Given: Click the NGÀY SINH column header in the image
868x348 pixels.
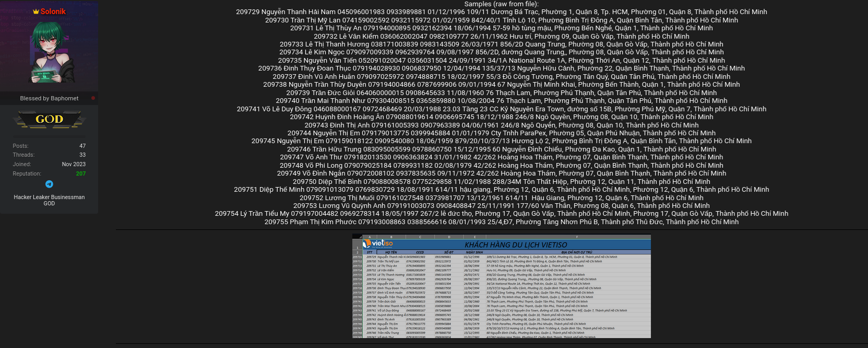Looking at the screenshot, I should pos(474,252).
